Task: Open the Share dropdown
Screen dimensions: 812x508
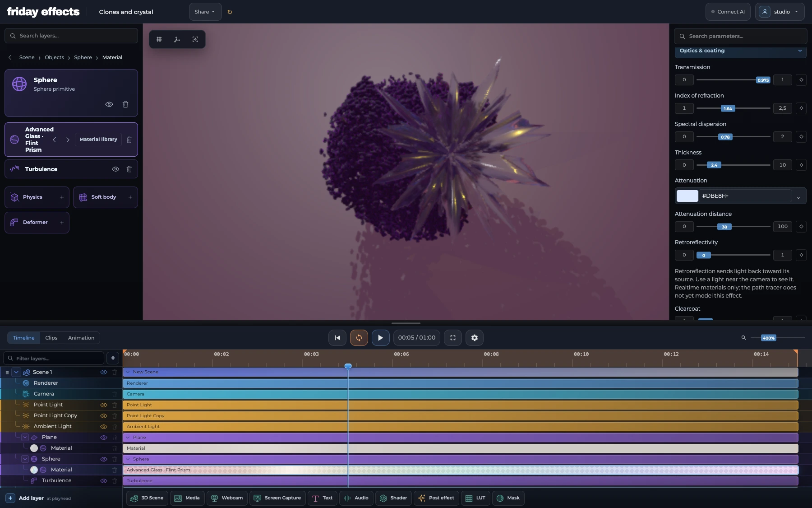Action: (x=205, y=12)
